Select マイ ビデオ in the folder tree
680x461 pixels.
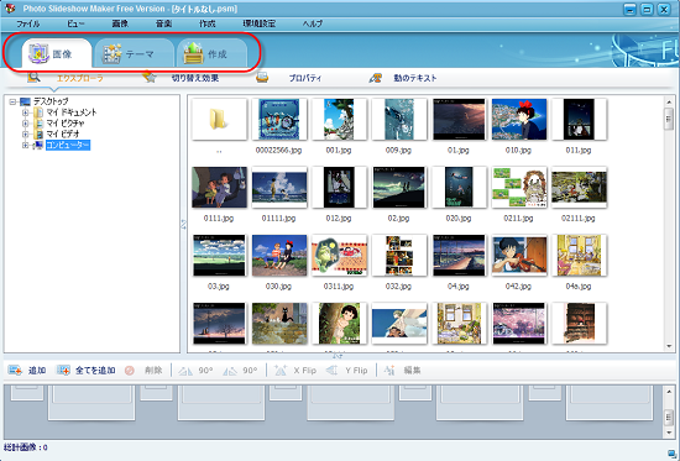[x=62, y=134]
